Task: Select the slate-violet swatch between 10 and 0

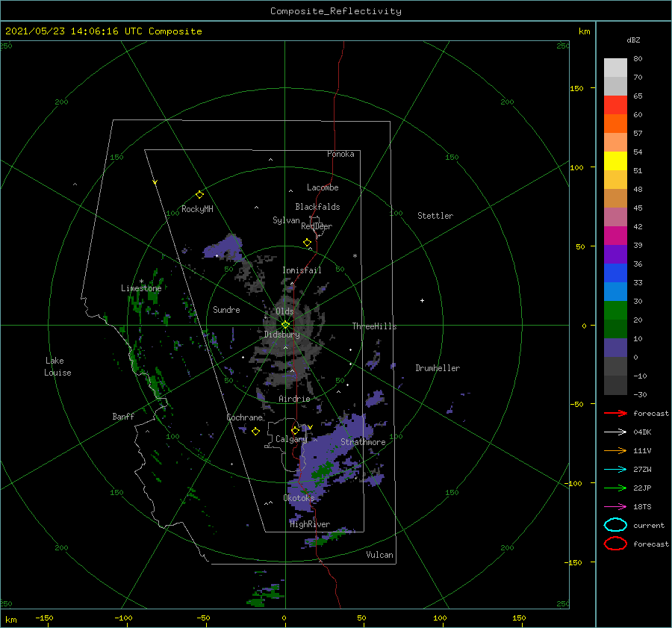Action: [x=615, y=348]
